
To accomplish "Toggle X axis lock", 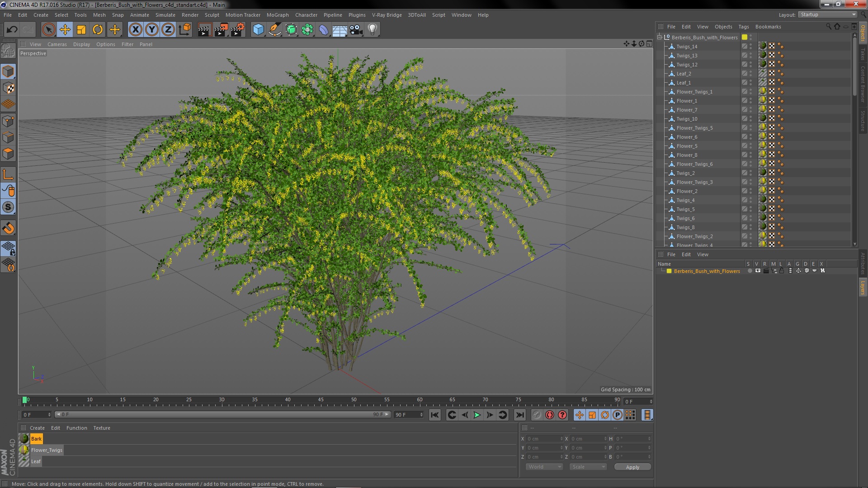I will pos(135,30).
